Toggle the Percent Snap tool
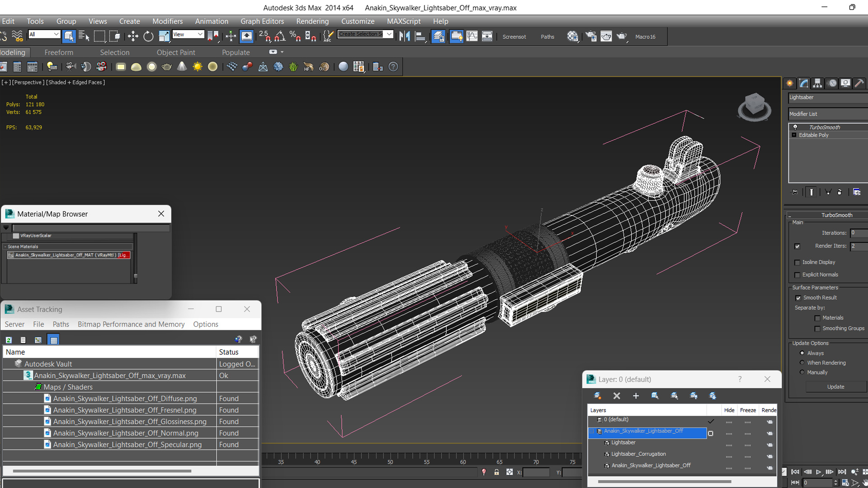This screenshot has height=488, width=868. pos(295,36)
